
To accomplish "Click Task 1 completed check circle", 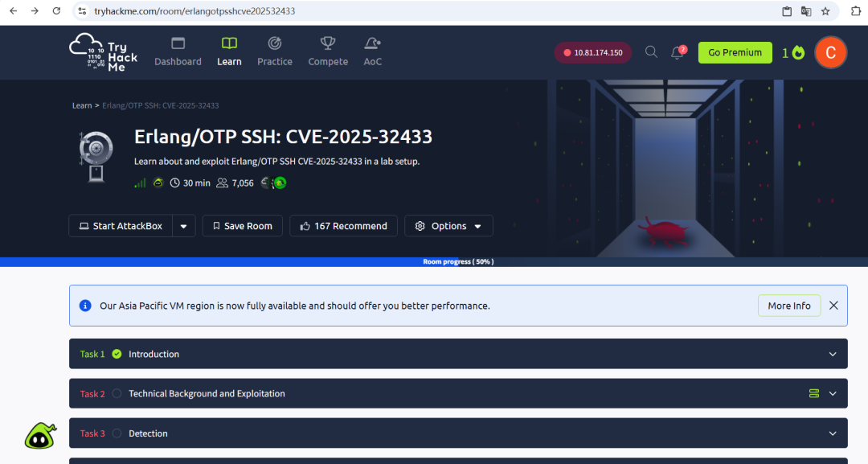I will click(x=117, y=354).
